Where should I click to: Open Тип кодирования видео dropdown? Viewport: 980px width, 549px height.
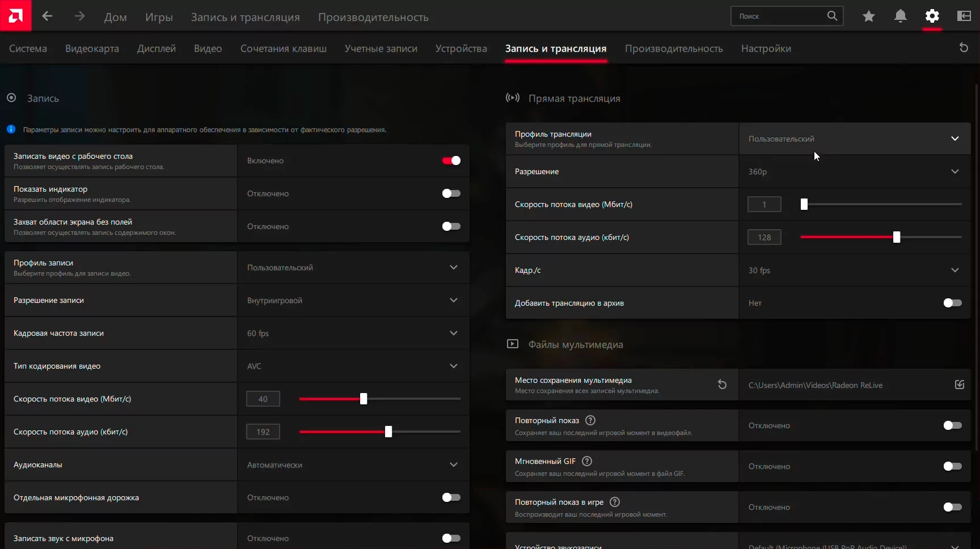coord(353,366)
